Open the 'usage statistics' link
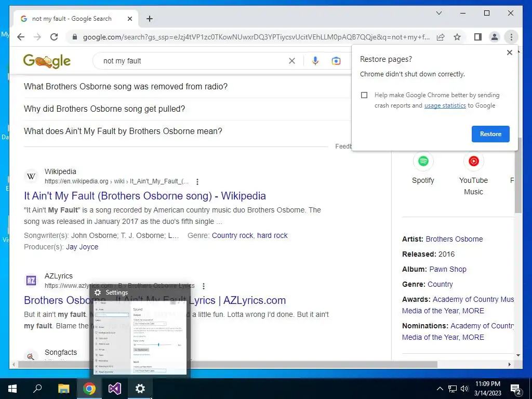 pyautogui.click(x=445, y=105)
